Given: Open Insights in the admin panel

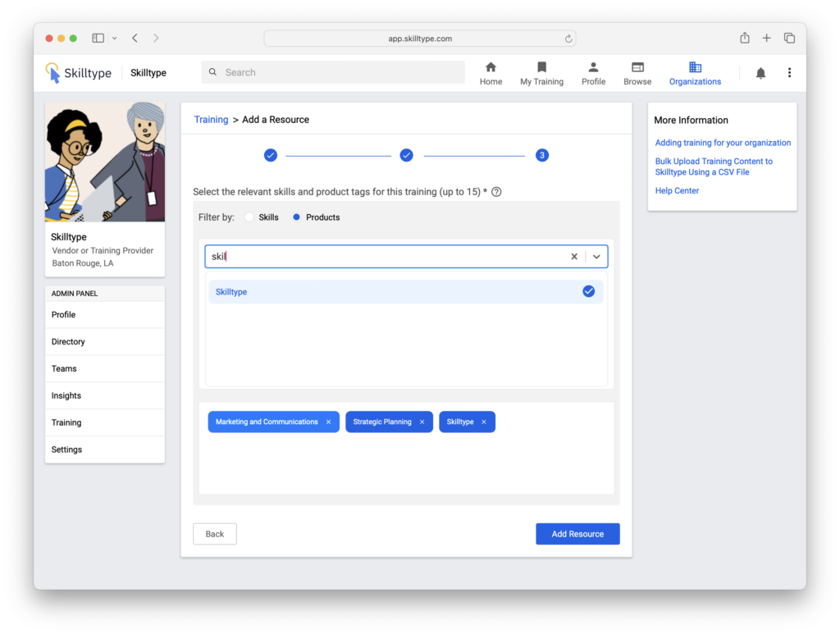Looking at the screenshot, I should tap(66, 395).
